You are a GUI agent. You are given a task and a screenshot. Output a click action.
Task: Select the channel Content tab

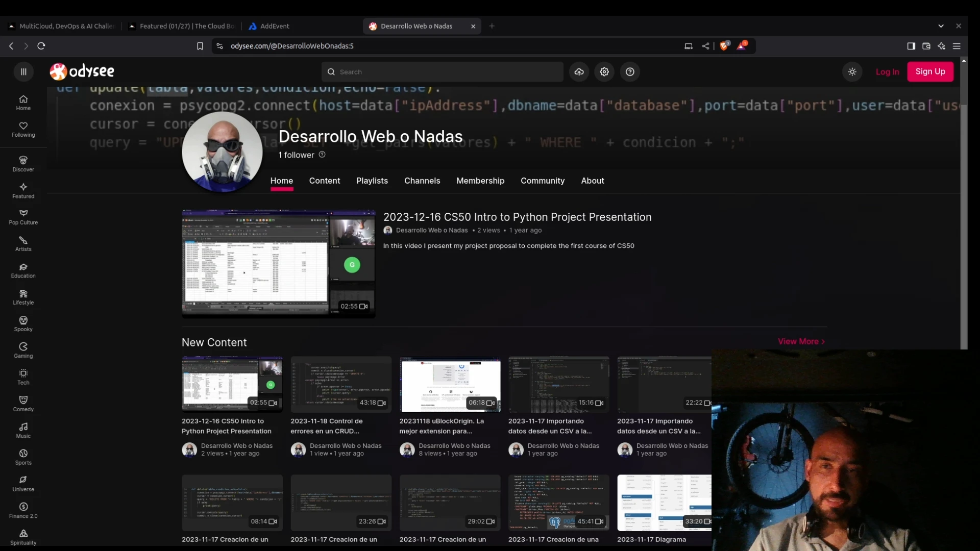click(x=325, y=181)
